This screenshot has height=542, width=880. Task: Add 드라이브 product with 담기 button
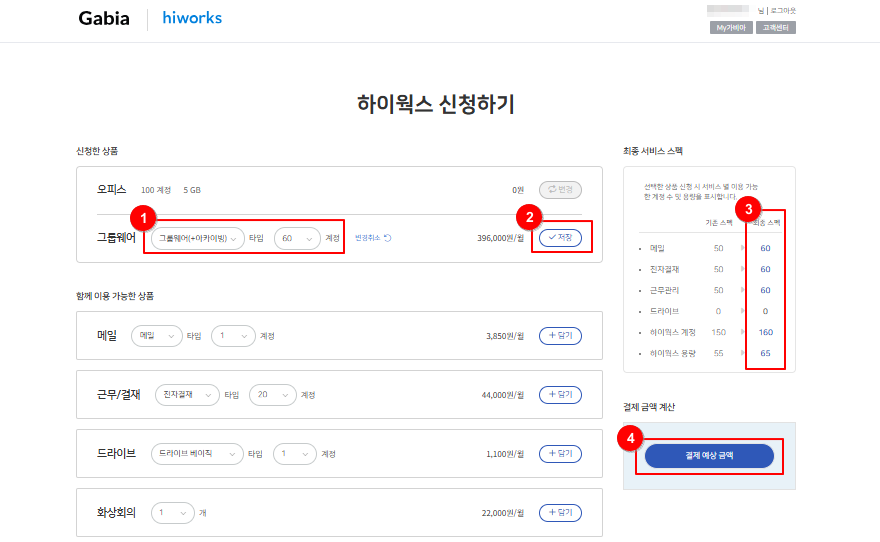(560, 454)
